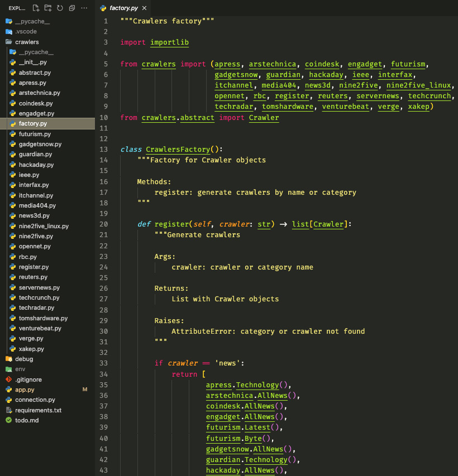Image resolution: width=458 pixels, height=476 pixels.
Task: Open coindesk.py in the Explorer
Action: click(x=47, y=103)
